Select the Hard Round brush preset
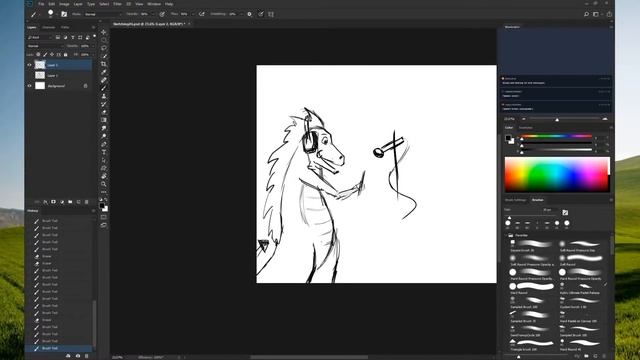Image resolution: width=640 pixels, height=360 pixels. click(x=532, y=287)
